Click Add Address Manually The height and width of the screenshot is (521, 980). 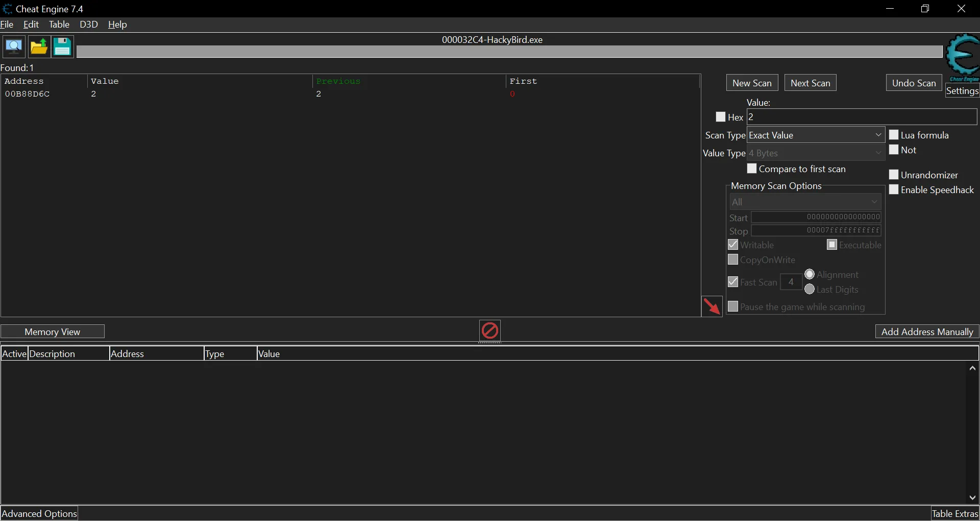click(x=927, y=331)
